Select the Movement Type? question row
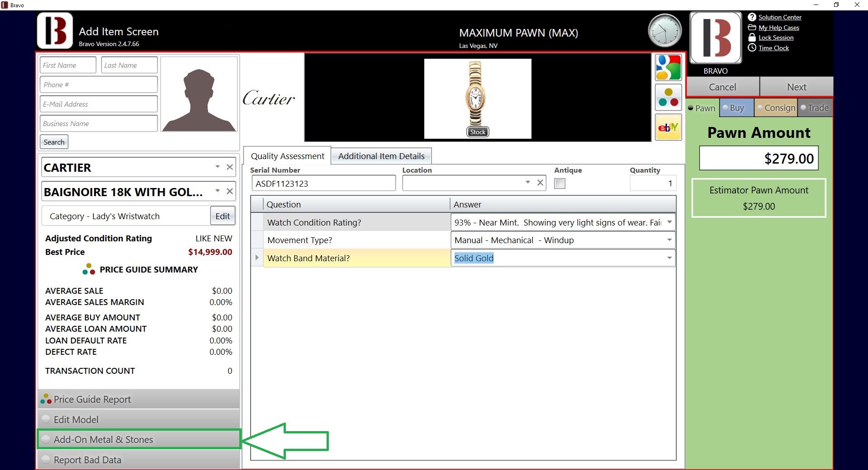 click(356, 240)
